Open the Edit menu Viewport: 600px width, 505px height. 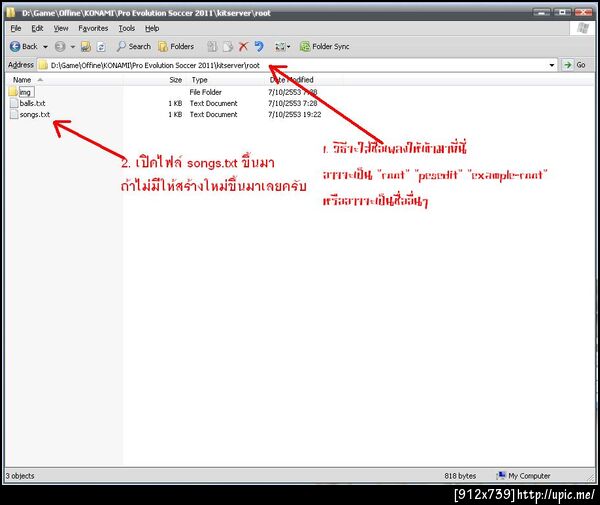(37, 28)
